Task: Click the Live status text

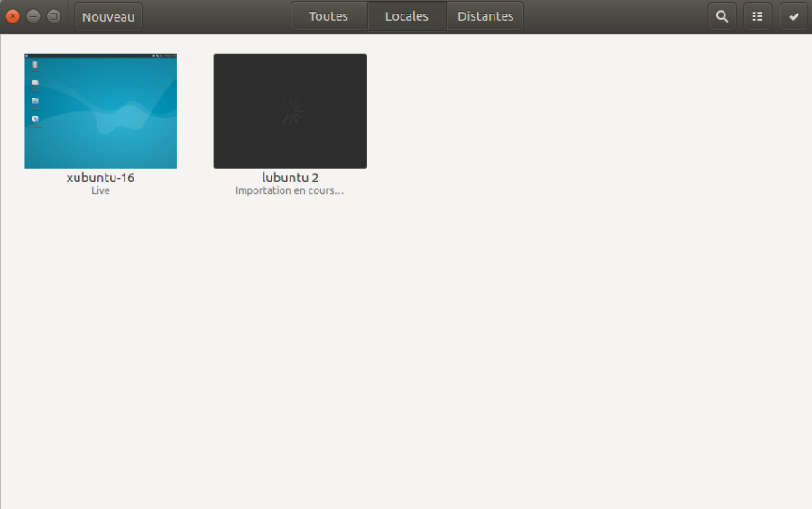Action: [100, 191]
